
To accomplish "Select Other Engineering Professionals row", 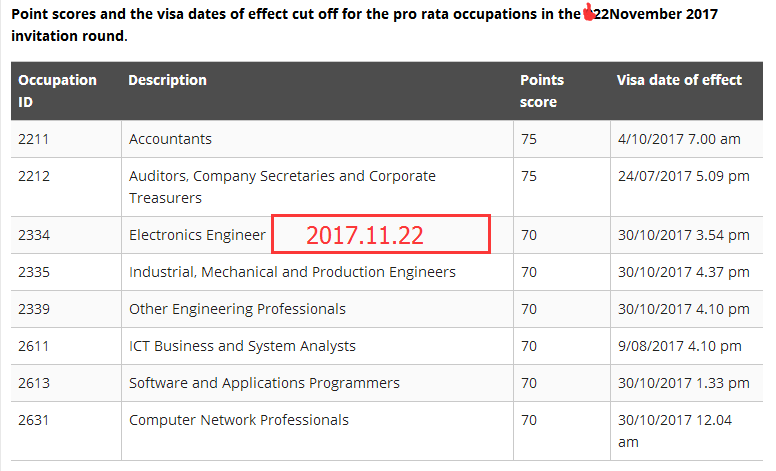I will (x=237, y=309).
